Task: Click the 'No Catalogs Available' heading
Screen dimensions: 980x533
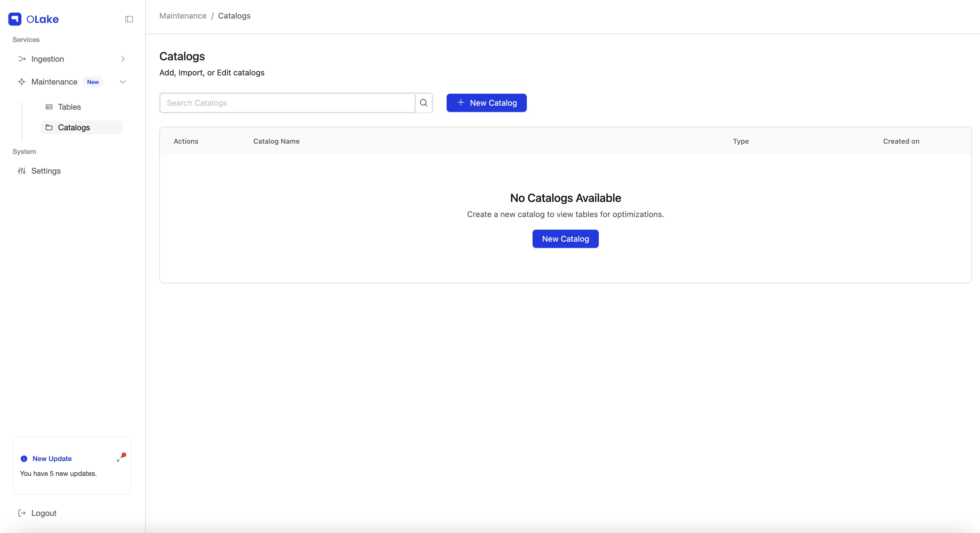Action: 565,198
